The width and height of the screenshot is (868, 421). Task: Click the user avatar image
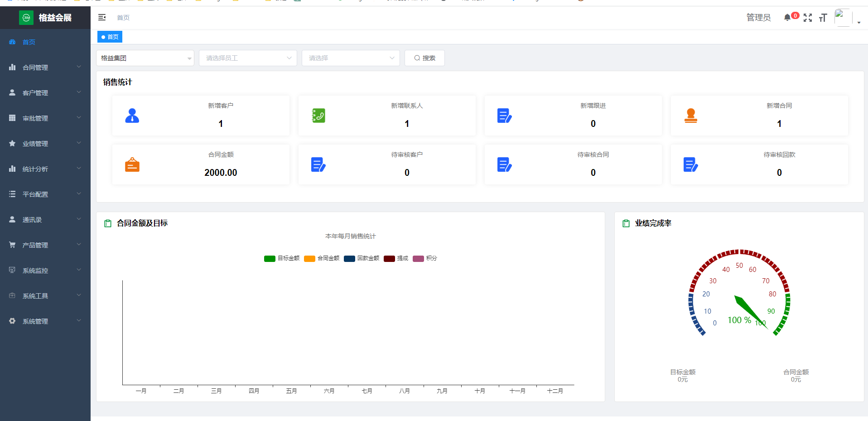click(843, 18)
